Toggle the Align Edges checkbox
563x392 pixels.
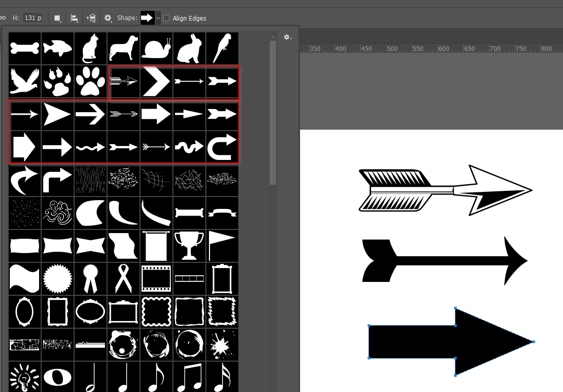(x=167, y=18)
